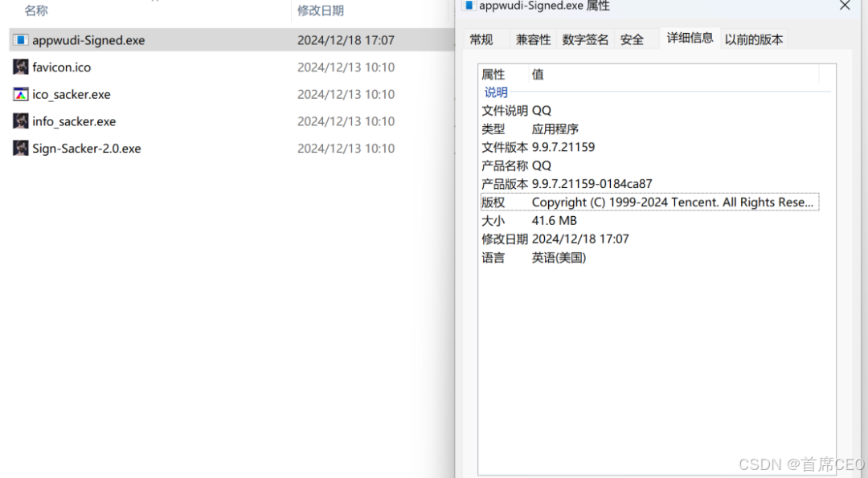Select the 修改日期 row in properties details
Image resolution: width=868 pixels, height=478 pixels.
point(650,239)
